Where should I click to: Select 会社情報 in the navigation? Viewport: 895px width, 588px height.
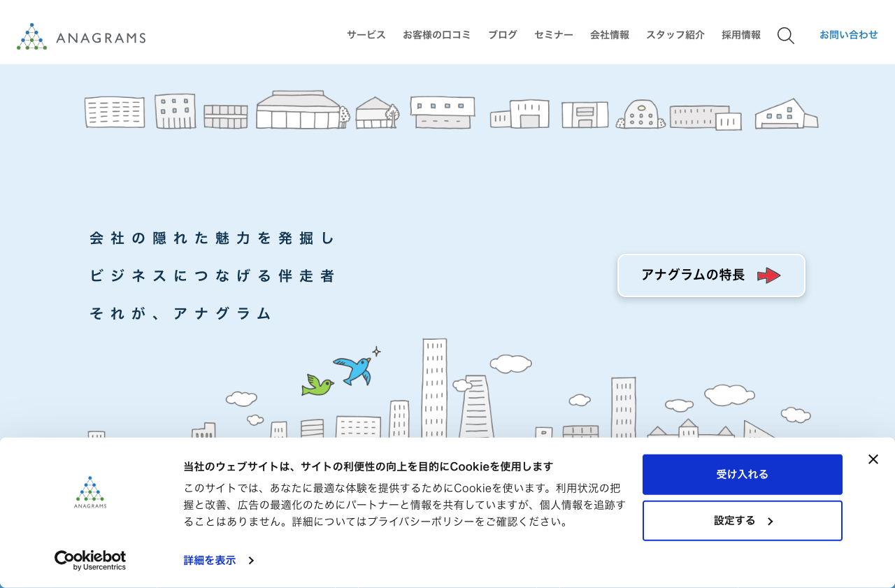click(609, 34)
